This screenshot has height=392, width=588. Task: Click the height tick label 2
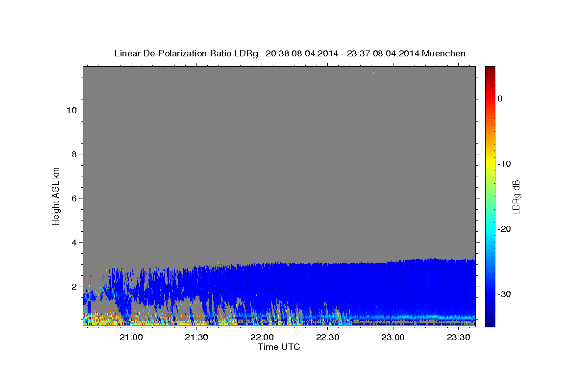click(x=73, y=287)
